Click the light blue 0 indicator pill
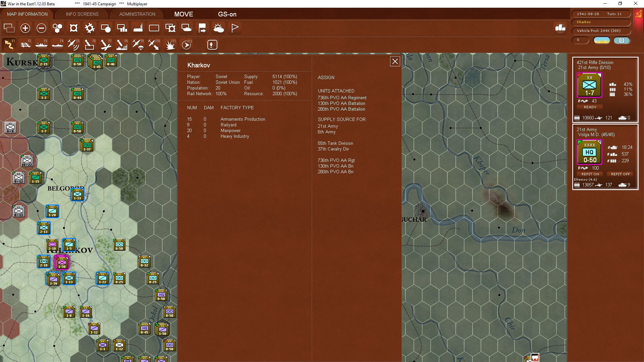Screen dimensions: 644x362 tap(622, 41)
